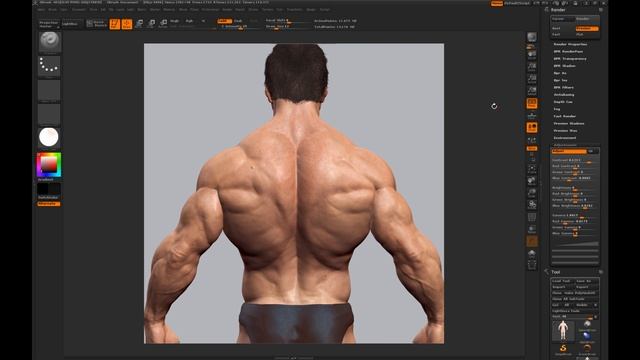Toggle the Persp perspective icon
The image size is (640, 360).
[x=532, y=103]
